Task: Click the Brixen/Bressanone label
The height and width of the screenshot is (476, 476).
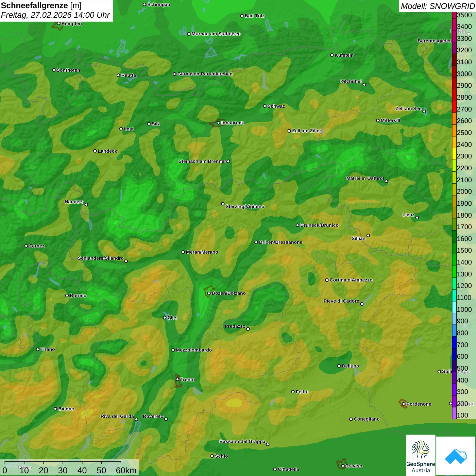Action: [280, 242]
